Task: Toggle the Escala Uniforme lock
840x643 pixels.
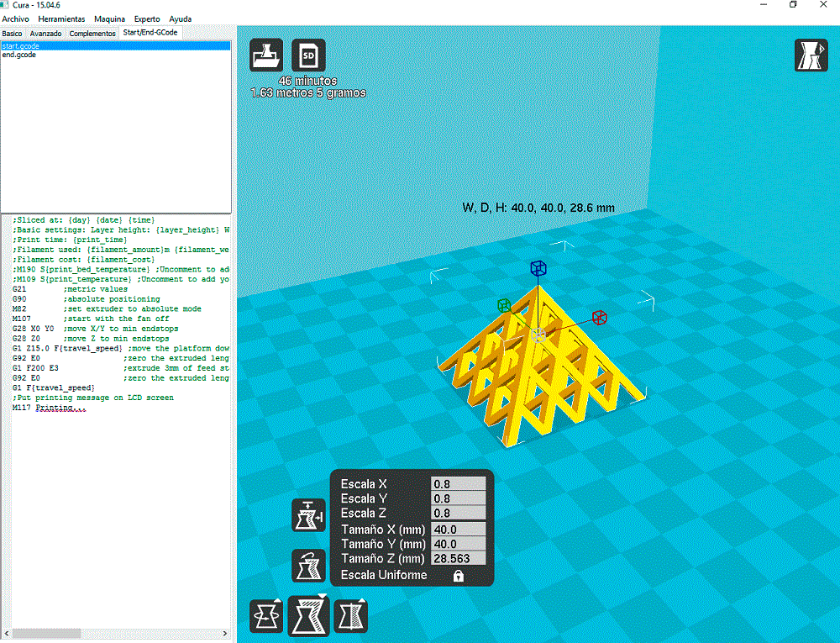Action: [458, 576]
